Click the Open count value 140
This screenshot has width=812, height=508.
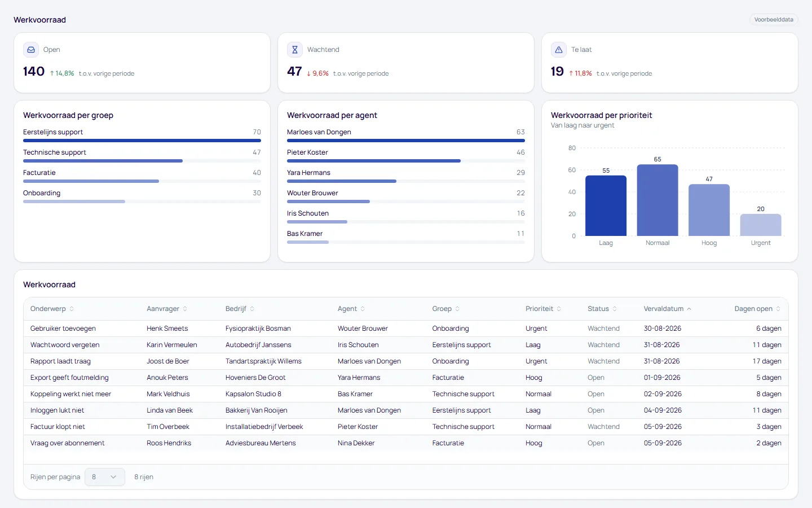[34, 72]
